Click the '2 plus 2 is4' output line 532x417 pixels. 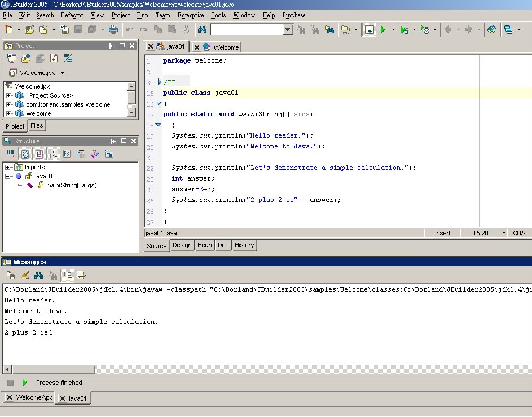(x=29, y=332)
